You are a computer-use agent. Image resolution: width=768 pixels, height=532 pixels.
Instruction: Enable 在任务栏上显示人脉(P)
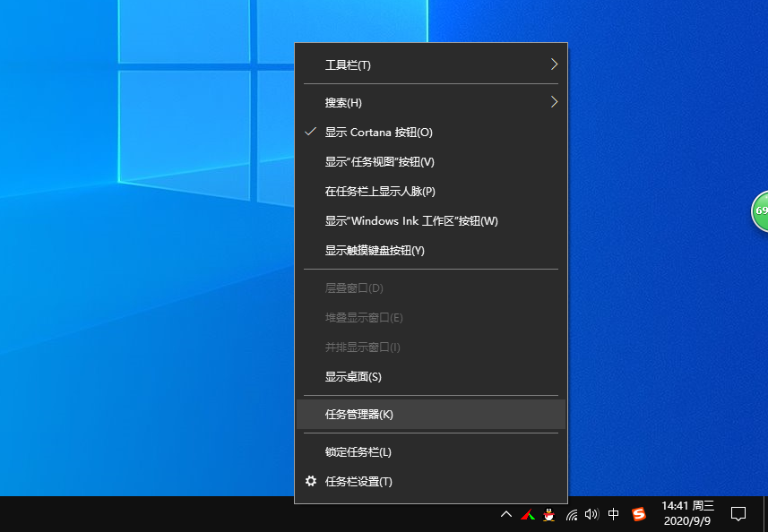point(430,191)
